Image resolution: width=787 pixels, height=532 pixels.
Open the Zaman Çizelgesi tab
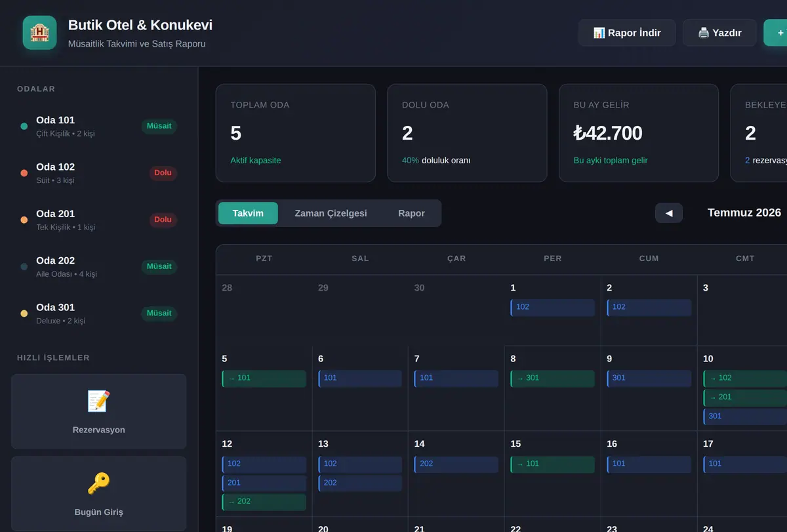331,213
